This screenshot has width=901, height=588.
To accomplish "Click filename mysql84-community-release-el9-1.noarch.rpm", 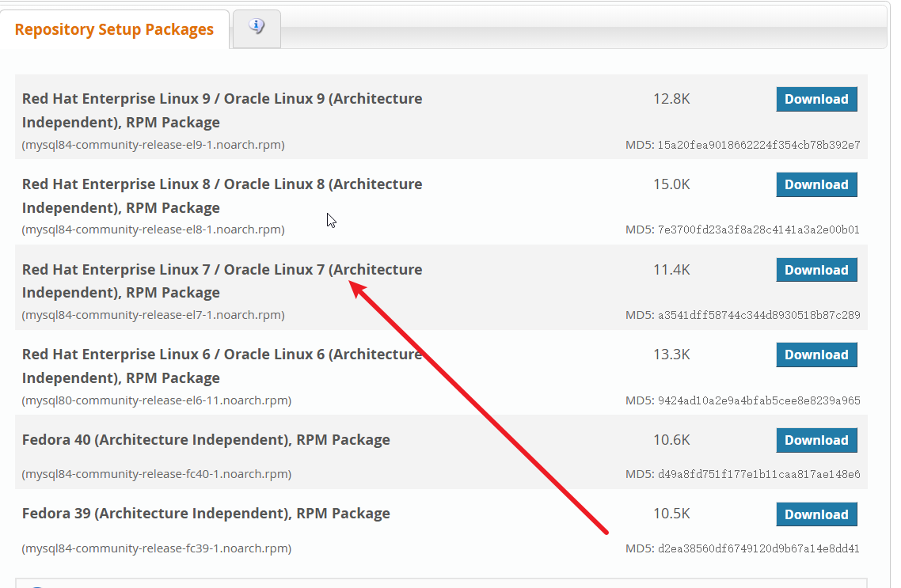I will (x=154, y=145).
